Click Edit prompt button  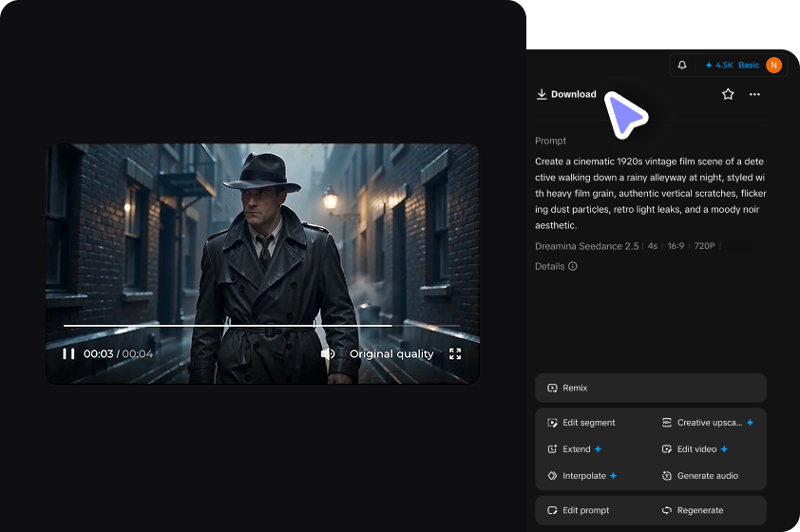578,510
